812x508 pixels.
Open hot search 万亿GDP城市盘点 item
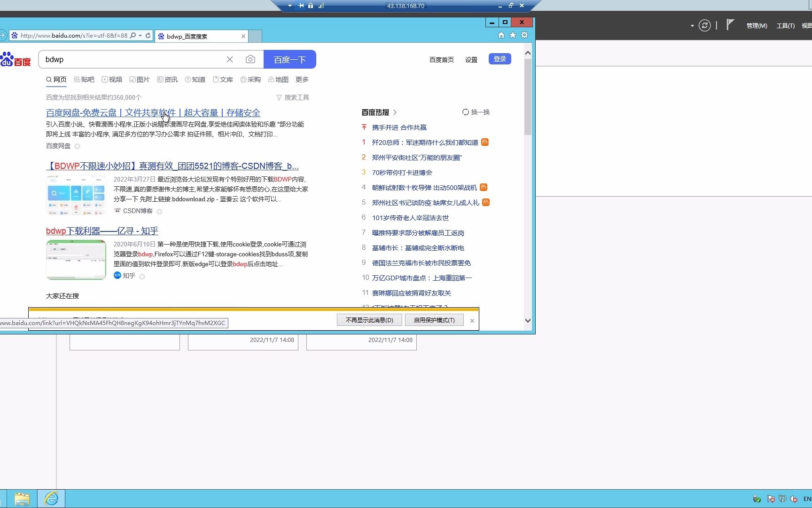[x=422, y=278]
